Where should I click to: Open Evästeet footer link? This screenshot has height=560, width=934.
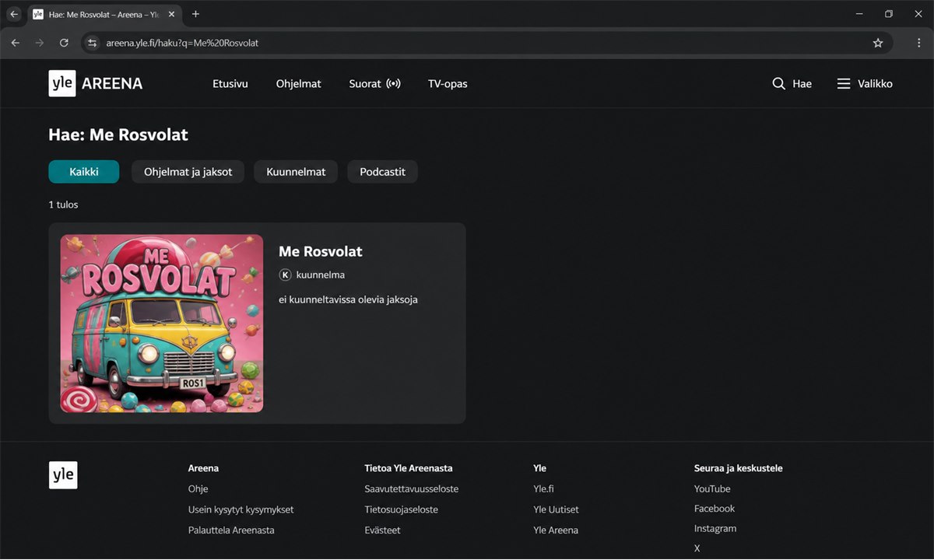[382, 530]
